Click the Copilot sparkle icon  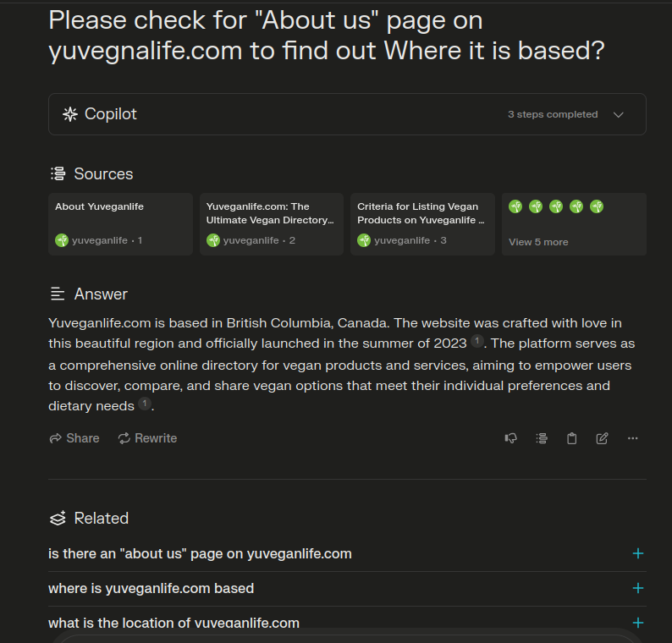tap(70, 114)
